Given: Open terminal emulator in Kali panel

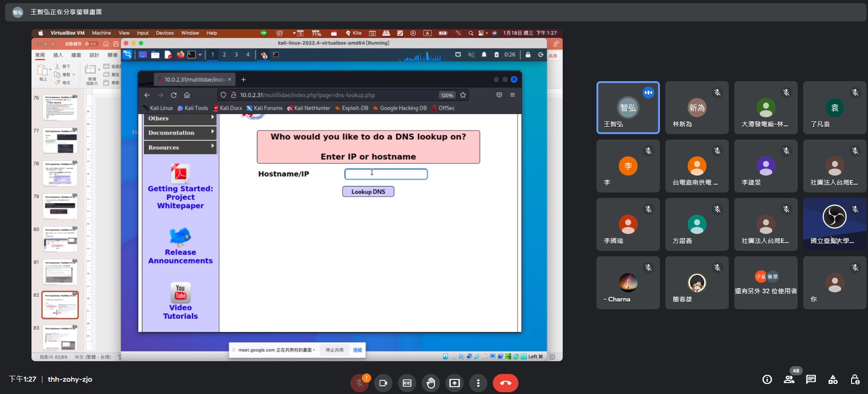Looking at the screenshot, I should [x=192, y=55].
